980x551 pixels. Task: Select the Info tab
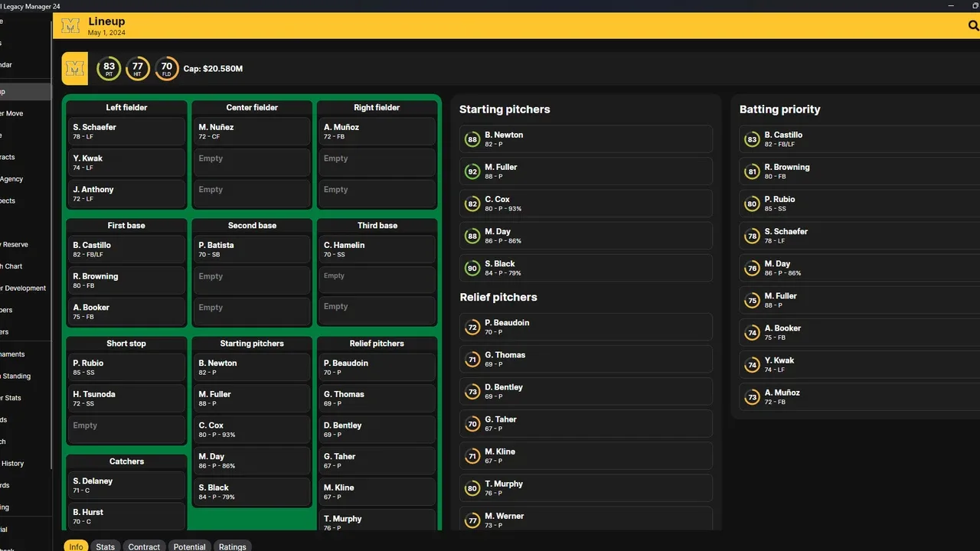pos(76,546)
